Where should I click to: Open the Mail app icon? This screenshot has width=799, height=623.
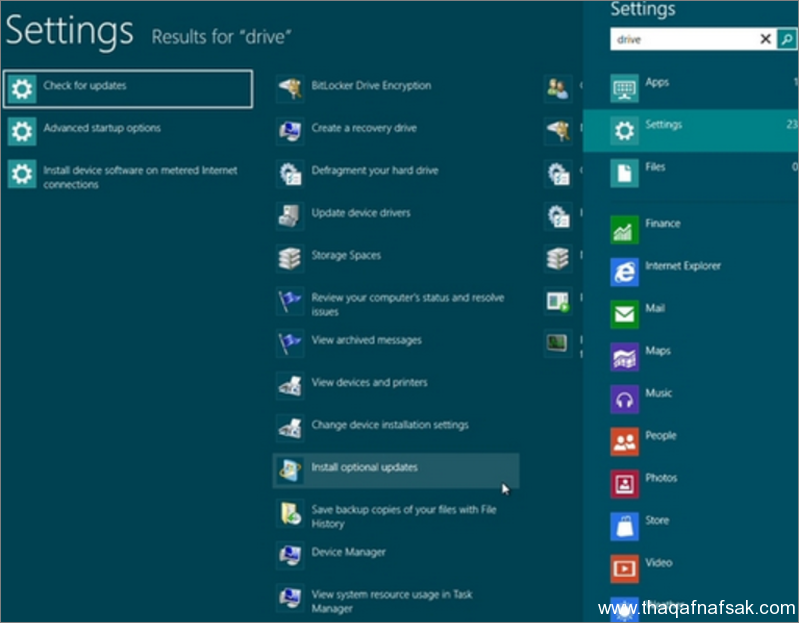pyautogui.click(x=625, y=315)
